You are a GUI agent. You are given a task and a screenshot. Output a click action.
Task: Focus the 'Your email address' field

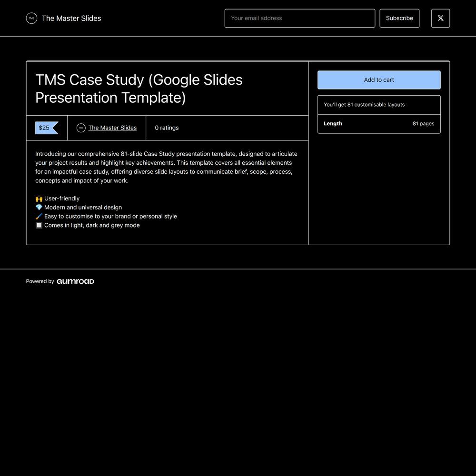click(299, 18)
